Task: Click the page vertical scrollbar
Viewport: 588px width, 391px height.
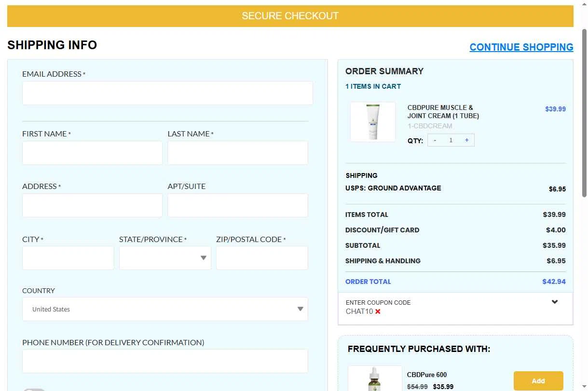Action: (x=584, y=113)
